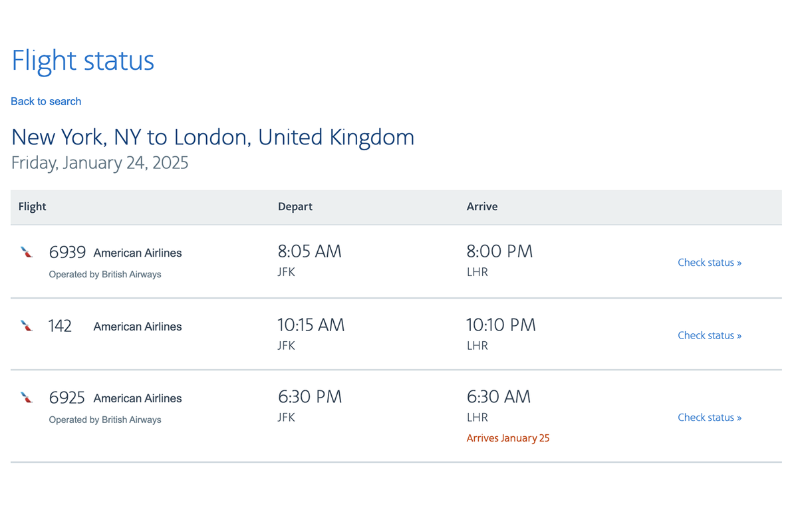
Task: Check status of the 6:30 PM departure
Action: (x=710, y=417)
